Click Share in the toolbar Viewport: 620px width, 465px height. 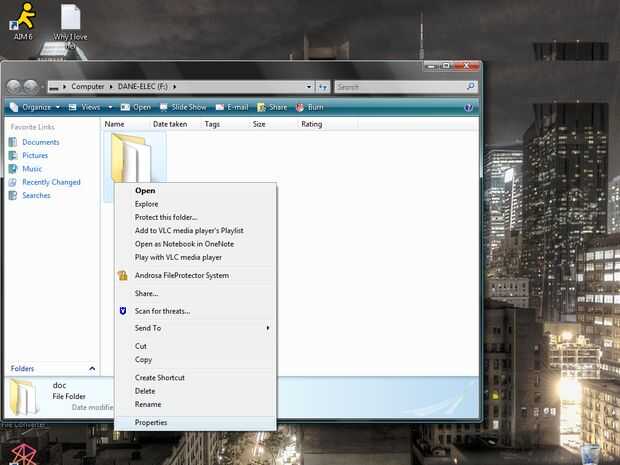click(x=272, y=107)
